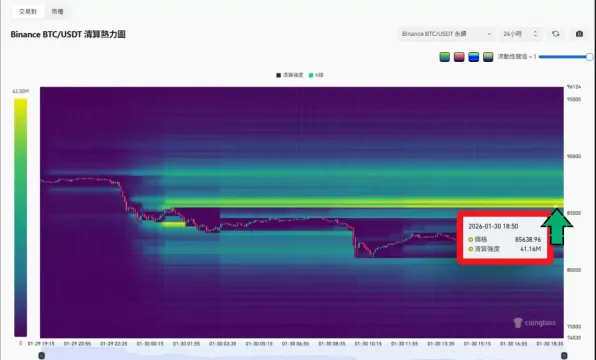
Task: Click the liquidation intensity color scale bar
Action: point(21,217)
